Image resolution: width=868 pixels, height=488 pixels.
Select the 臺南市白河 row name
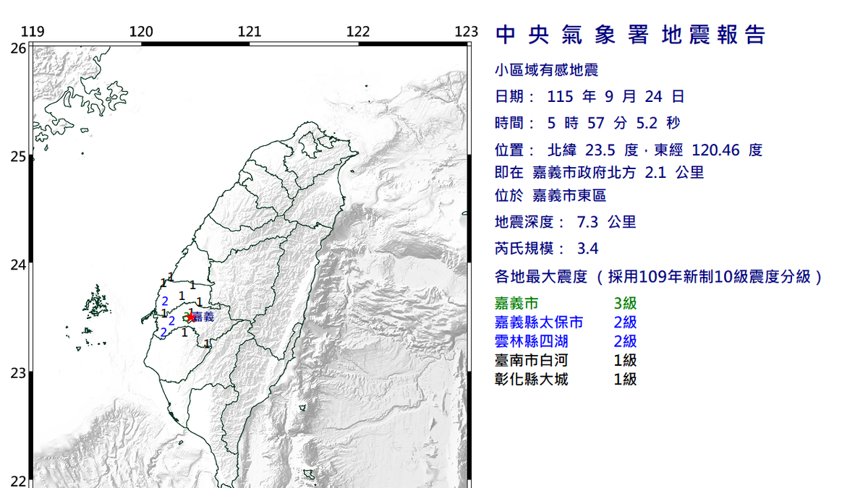click(x=531, y=360)
